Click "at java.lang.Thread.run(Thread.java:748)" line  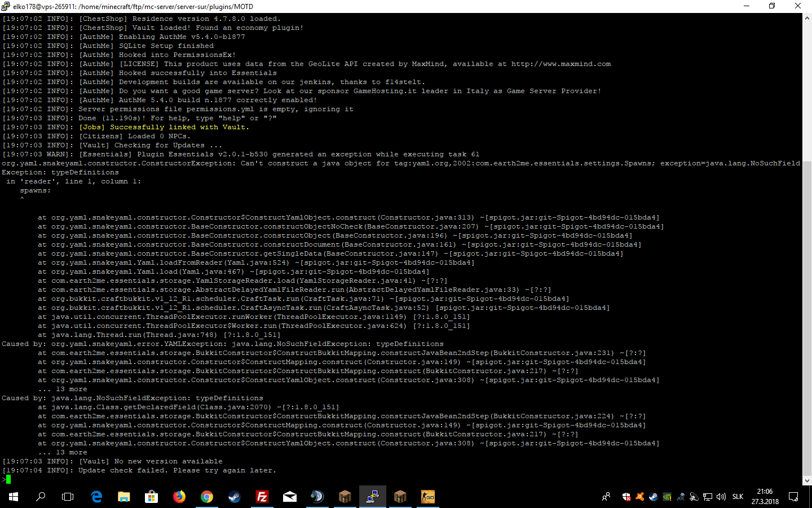click(x=160, y=335)
